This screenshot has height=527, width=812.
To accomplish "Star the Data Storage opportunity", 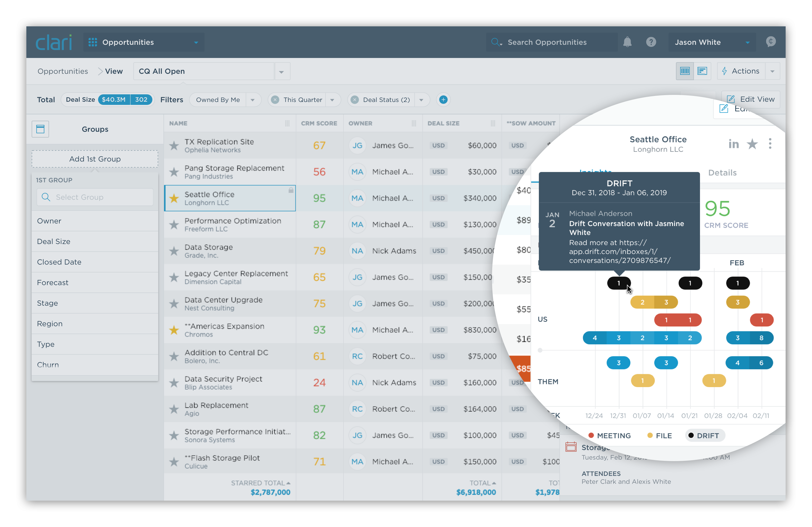I will coord(174,251).
